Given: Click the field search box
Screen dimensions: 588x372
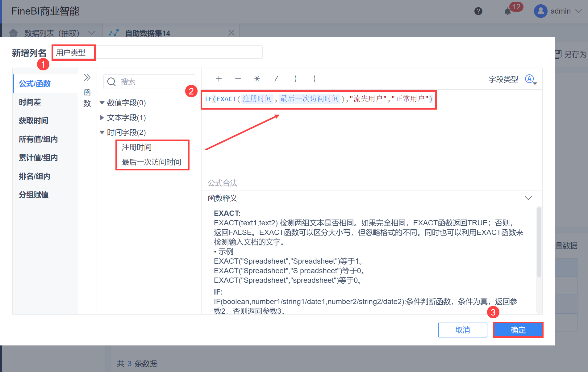Looking at the screenshot, I should point(149,82).
